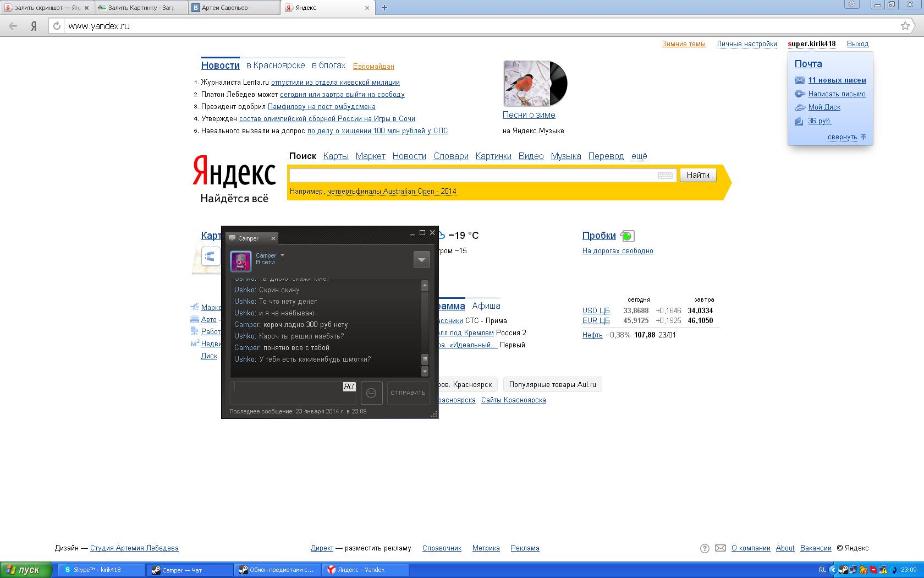The height and width of the screenshot is (578, 924).
Task: Open the Евромайдан news link
Action: pos(373,67)
